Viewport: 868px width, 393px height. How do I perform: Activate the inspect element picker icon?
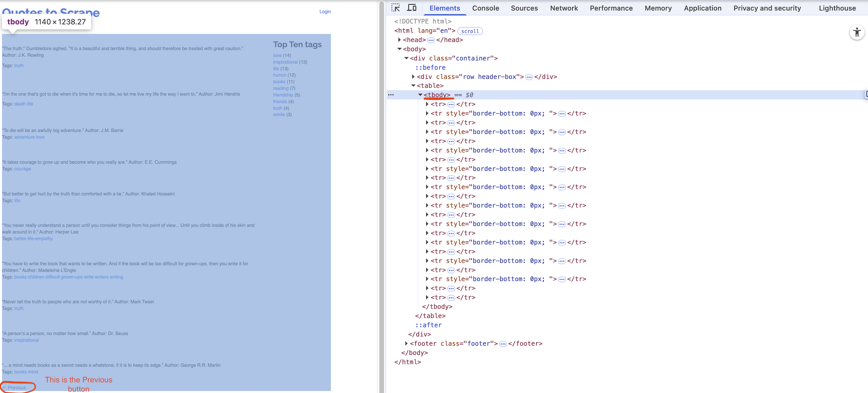coord(396,8)
